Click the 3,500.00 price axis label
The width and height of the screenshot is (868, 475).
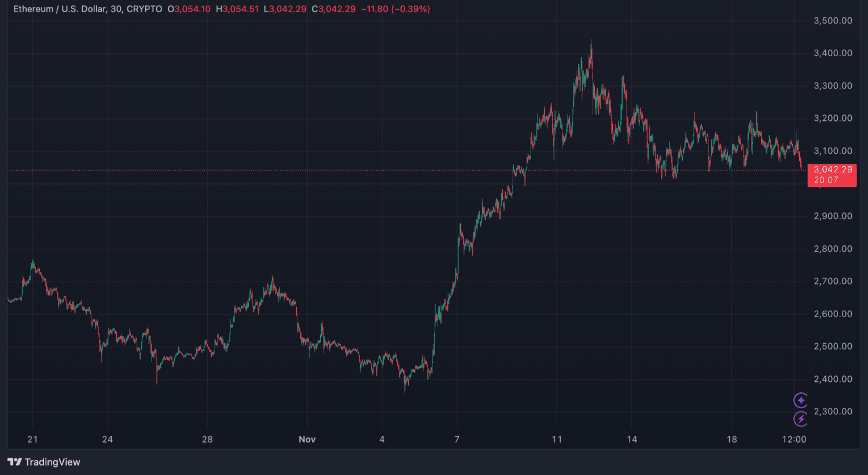832,21
